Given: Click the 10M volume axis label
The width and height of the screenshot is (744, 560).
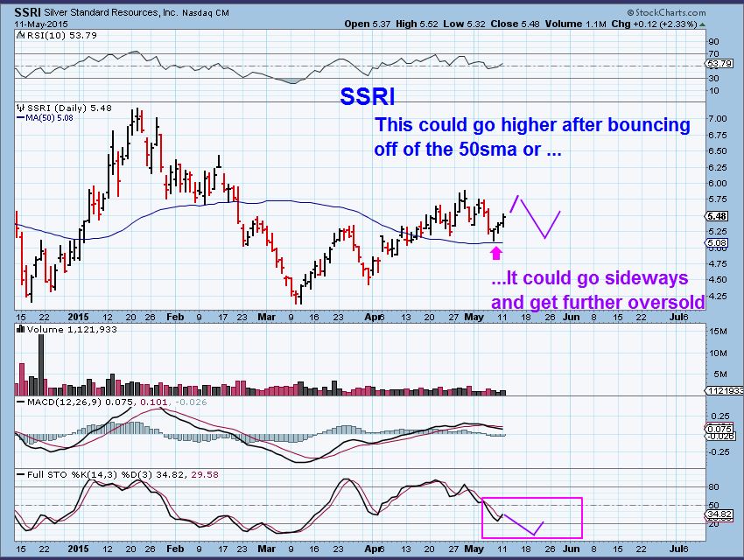Looking at the screenshot, I should point(718,353).
